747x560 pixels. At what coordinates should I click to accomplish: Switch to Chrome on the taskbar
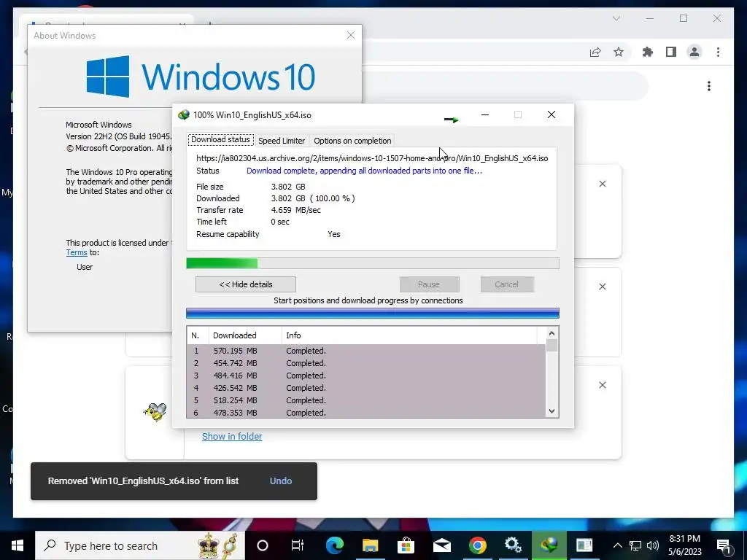[477, 545]
